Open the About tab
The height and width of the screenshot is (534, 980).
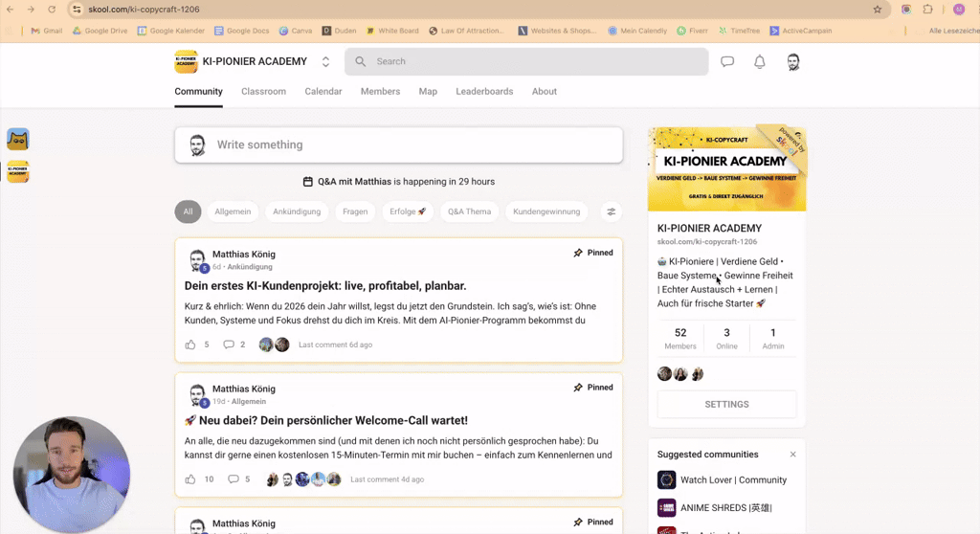click(545, 91)
